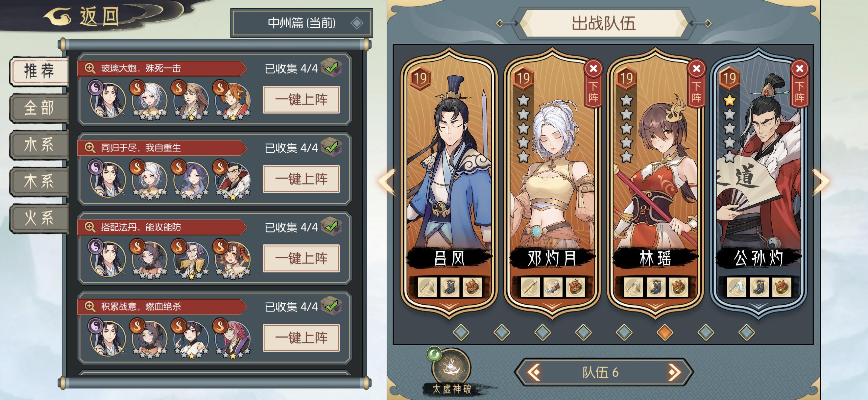Select the white-haired hero avatar in first lineup
The image size is (868, 400).
(149, 100)
